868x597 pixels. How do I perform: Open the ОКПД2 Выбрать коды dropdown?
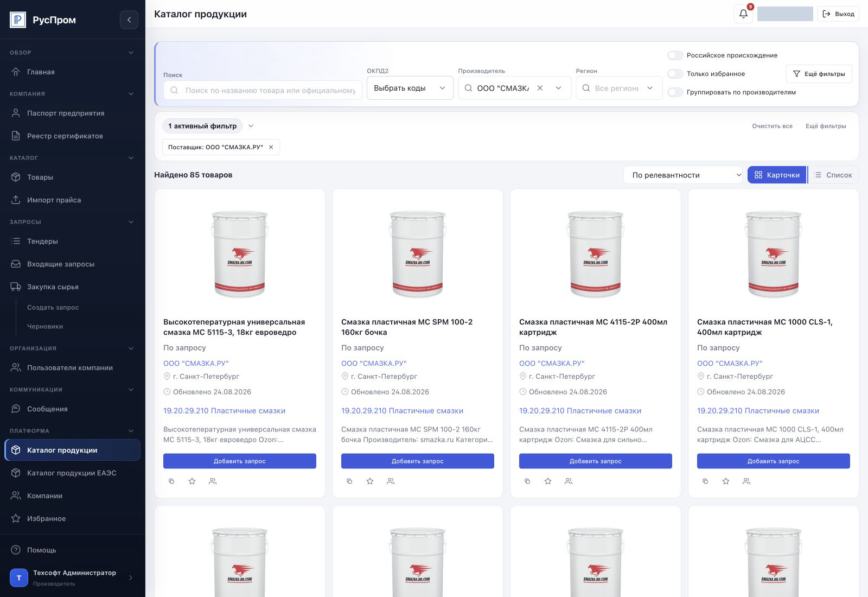click(x=410, y=88)
